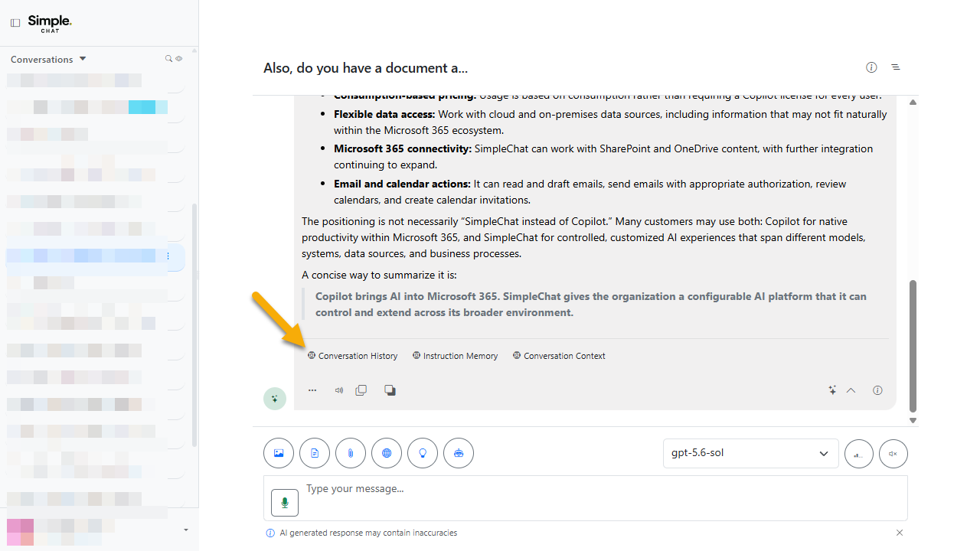This screenshot has height=551, width=980.
Task: Toggle the lightbulb reasoning button
Action: point(423,453)
